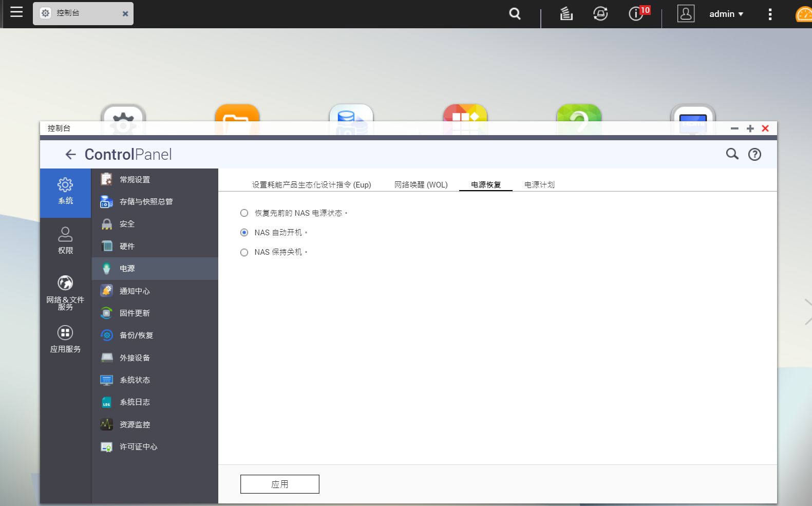Click the Control Panel help icon
The image size is (812, 506).
(x=754, y=154)
